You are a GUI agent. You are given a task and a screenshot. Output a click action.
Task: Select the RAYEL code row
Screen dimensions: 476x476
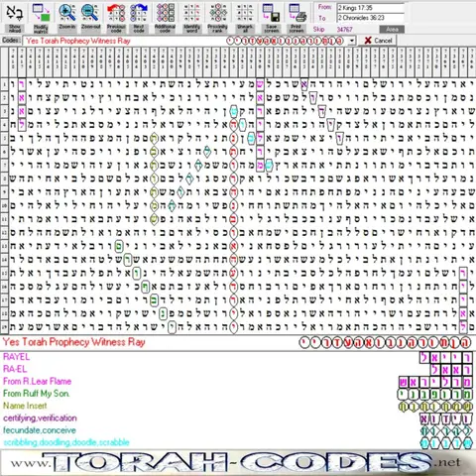pyautogui.click(x=237, y=357)
